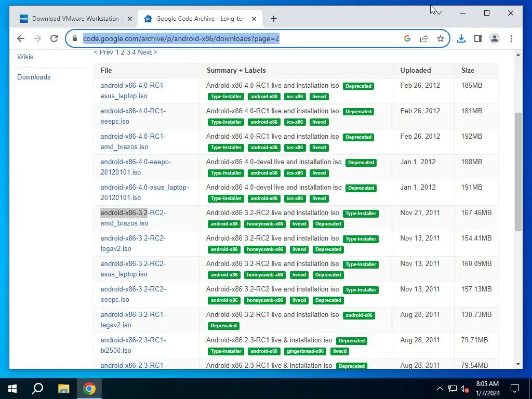Viewport: 532px width, 399px height.
Task: Switch to Download VMware Workstation tab
Action: pyautogui.click(x=76, y=19)
